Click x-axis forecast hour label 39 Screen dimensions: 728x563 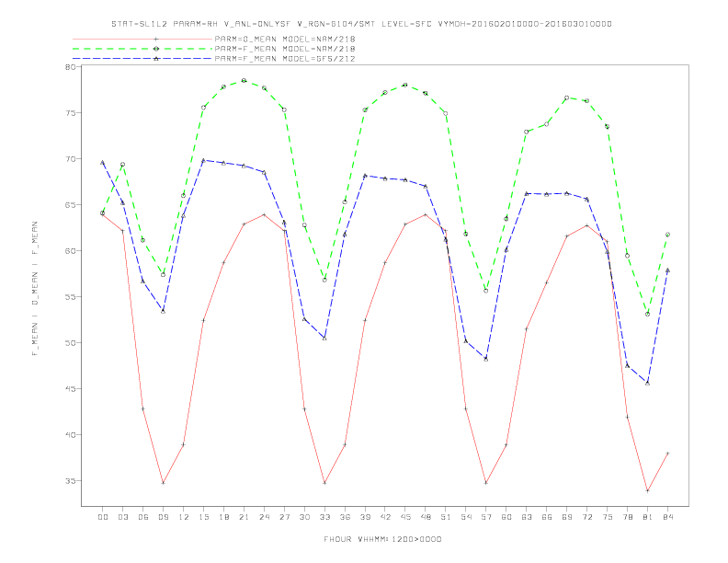point(365,517)
